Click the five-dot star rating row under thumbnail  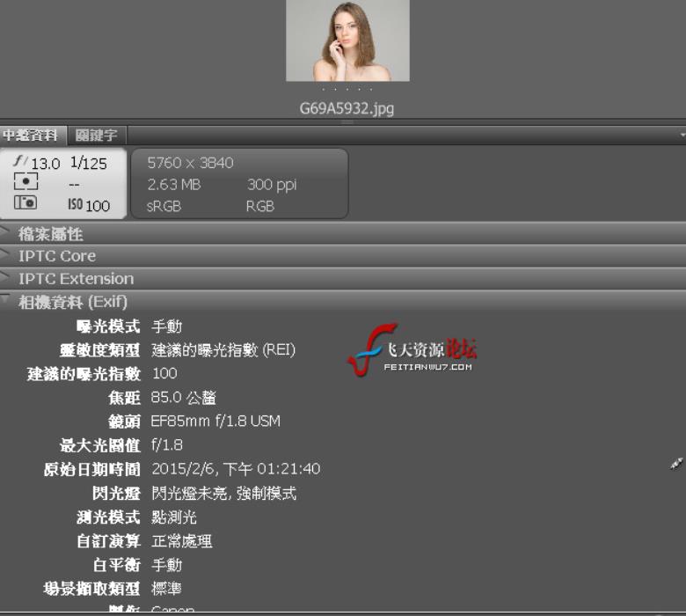pos(347,90)
